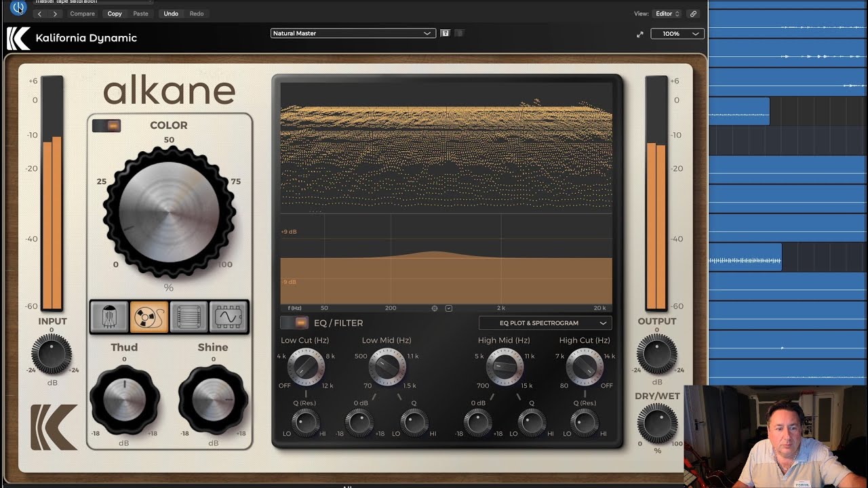Viewport: 868px width, 488px height.
Task: Click the Low Mid frequency knob
Action: pos(387,367)
